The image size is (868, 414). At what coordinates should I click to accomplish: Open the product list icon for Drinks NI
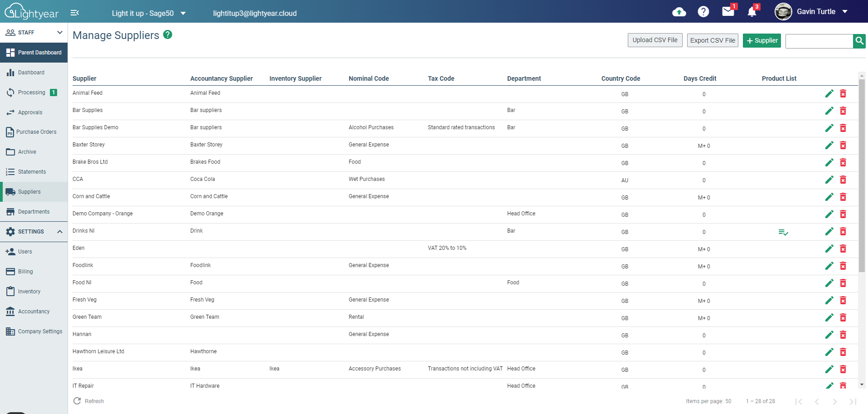click(x=783, y=232)
